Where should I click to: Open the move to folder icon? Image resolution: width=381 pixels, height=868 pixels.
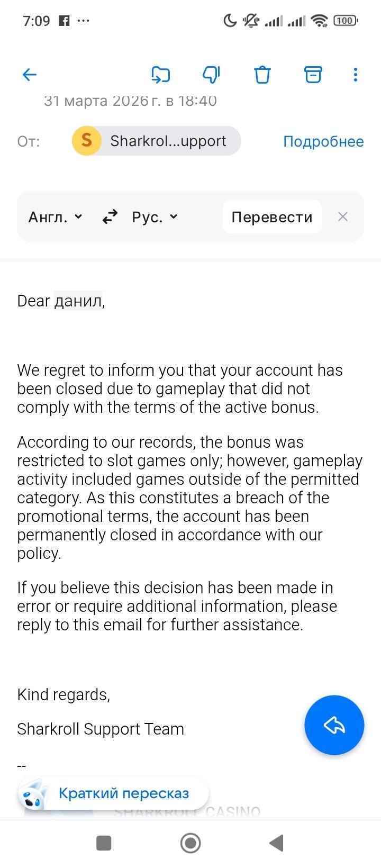point(160,75)
